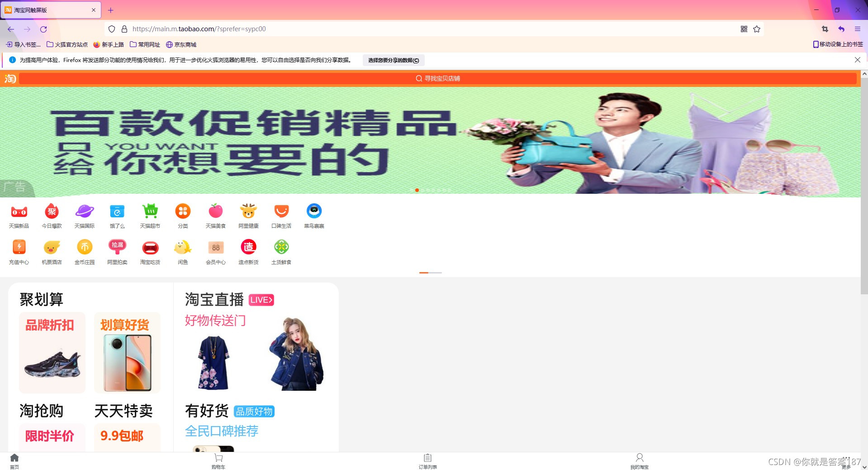This screenshot has width=868, height=470.
Task: Click the 寻找宝贝店铺 search box
Action: (438, 78)
